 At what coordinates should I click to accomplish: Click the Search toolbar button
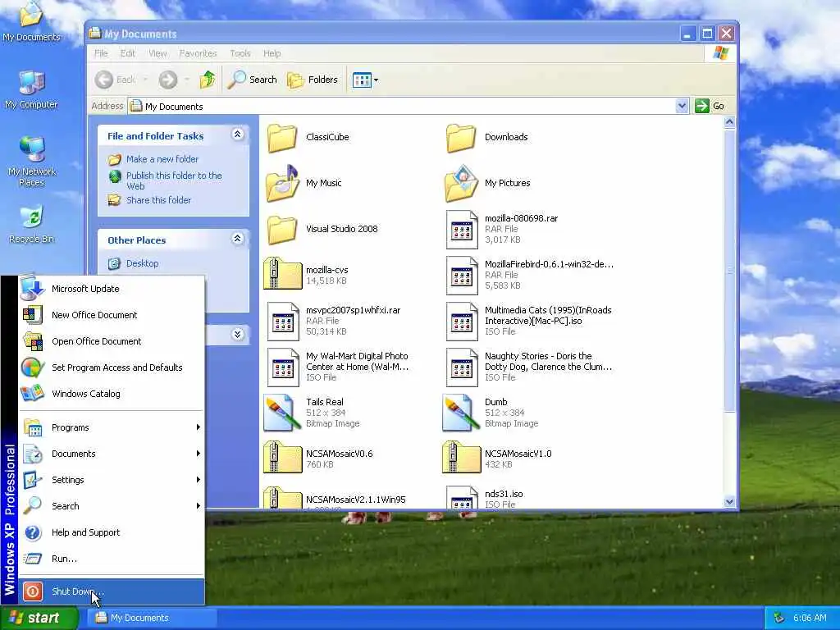tap(253, 80)
